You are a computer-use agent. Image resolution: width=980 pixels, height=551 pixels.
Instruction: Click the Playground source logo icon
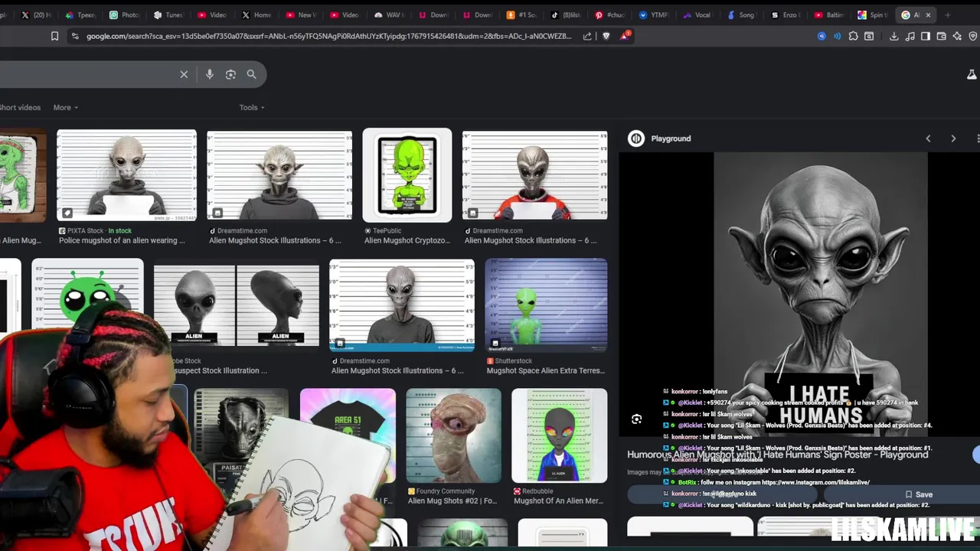[636, 139]
